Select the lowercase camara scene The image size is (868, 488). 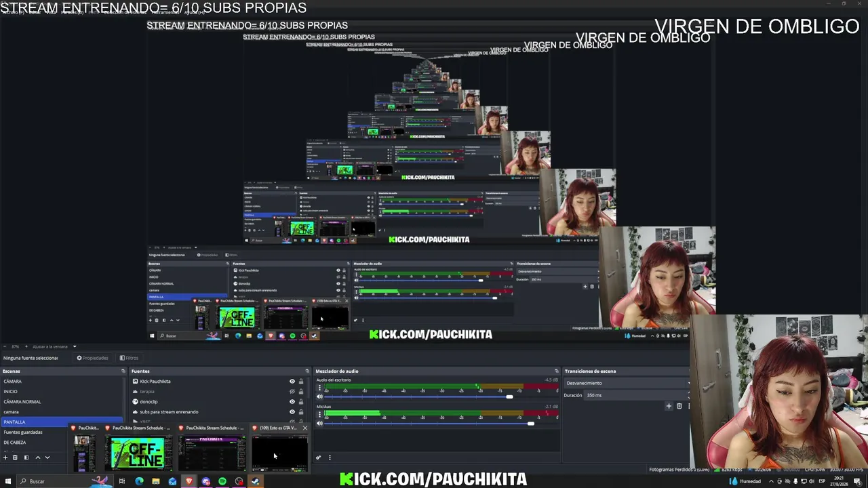pos(63,411)
